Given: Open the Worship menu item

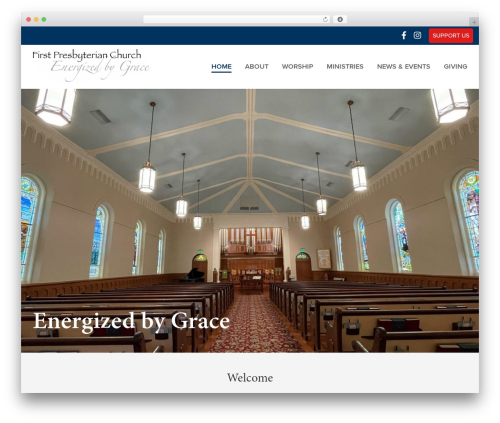Looking at the screenshot, I should (x=297, y=66).
